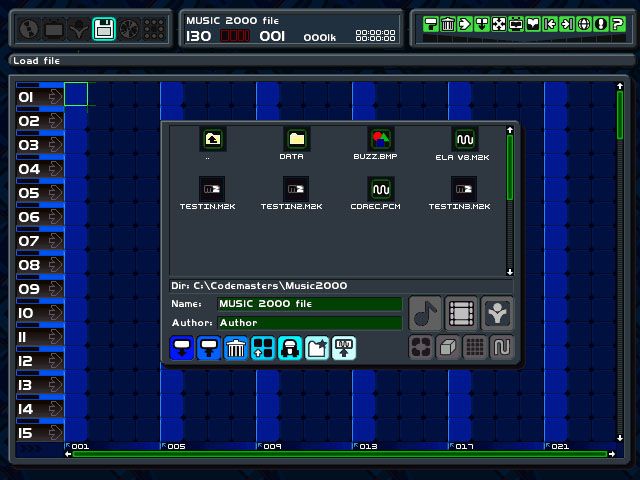The image size is (640, 480).
Task: Open the DATA folder
Action: coord(296,140)
